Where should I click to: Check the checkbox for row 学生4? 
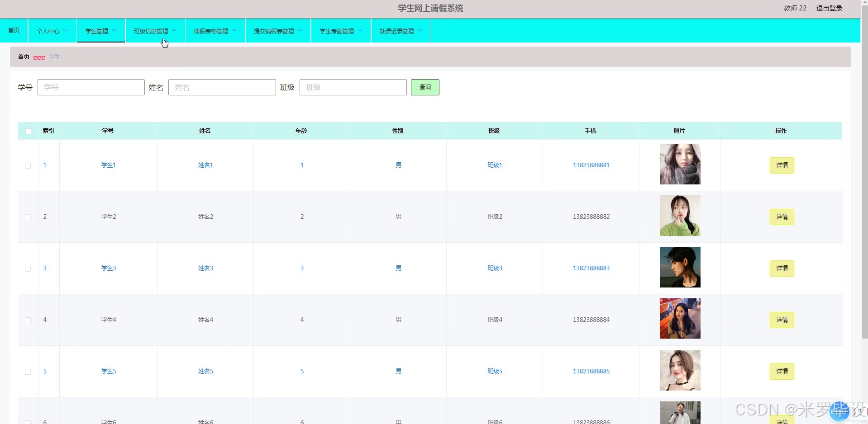click(28, 320)
